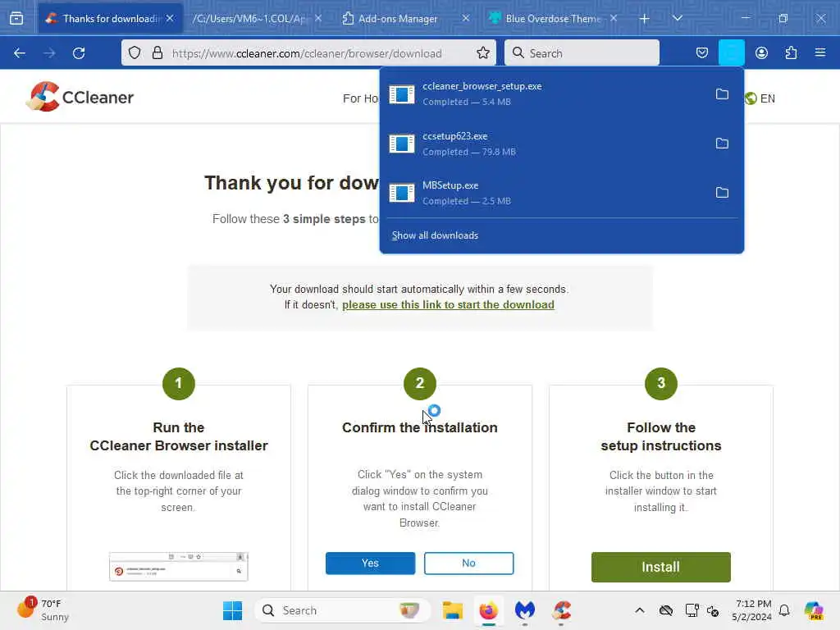Open the Firefox application menu

point(819,52)
